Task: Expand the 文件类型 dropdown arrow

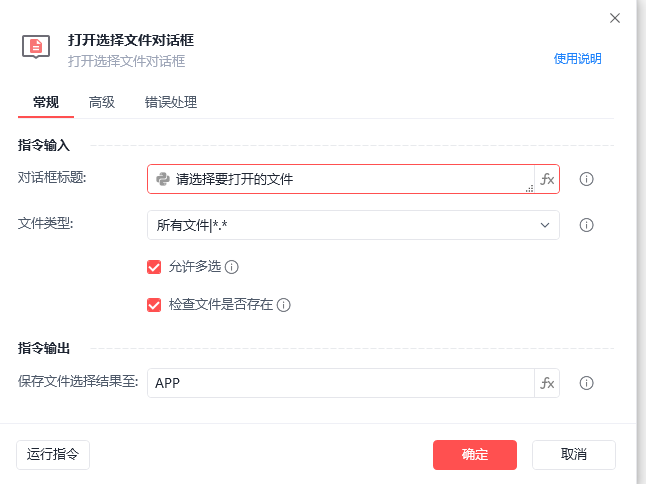Action: click(x=545, y=225)
